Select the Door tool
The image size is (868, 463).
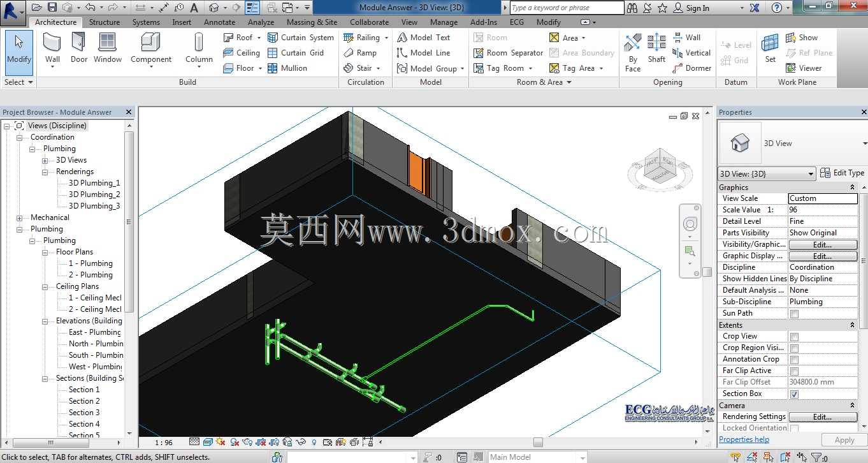click(79, 48)
